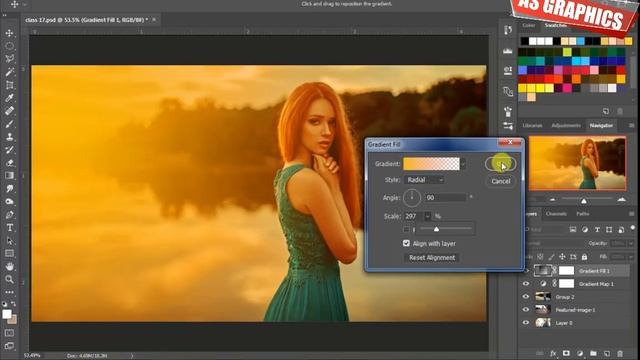The width and height of the screenshot is (640, 360).
Task: Delete layer trash icon
Action: coord(620,353)
